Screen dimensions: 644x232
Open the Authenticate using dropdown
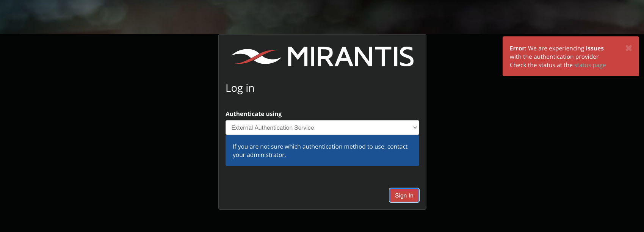click(x=322, y=128)
